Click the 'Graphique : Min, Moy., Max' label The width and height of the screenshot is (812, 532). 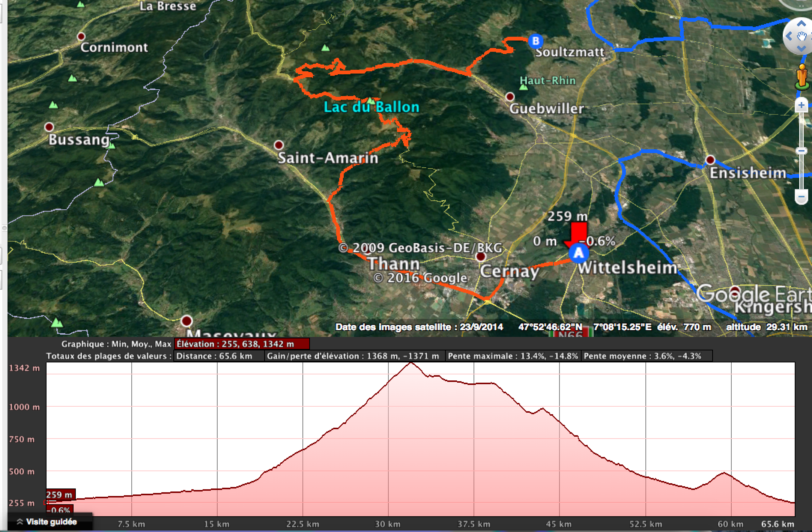[x=116, y=344]
